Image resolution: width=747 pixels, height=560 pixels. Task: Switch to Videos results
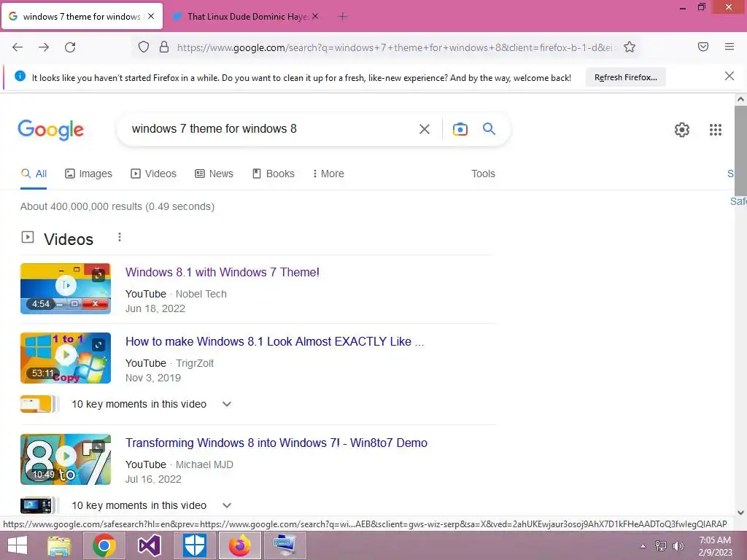coord(153,174)
